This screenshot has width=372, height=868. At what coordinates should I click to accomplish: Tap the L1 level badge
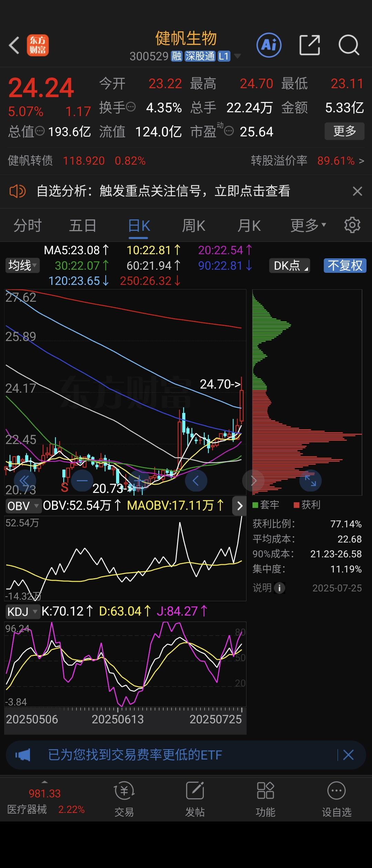tap(224, 56)
